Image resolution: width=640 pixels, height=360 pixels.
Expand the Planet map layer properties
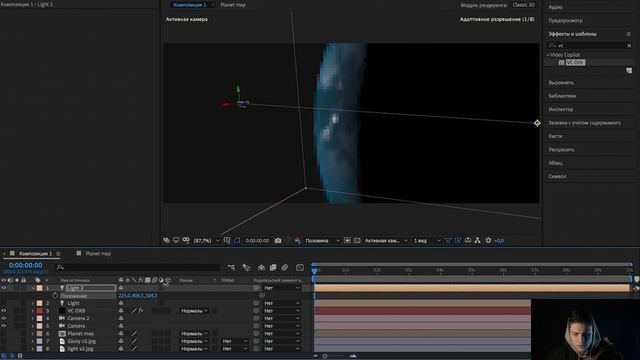33,333
